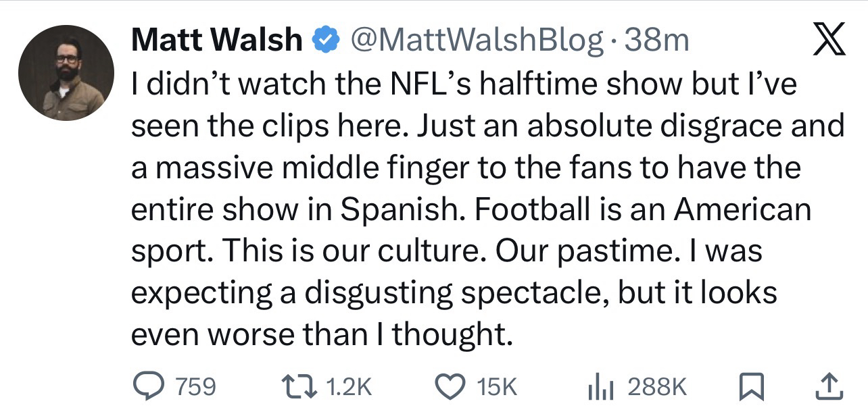Click the 288K views count

657,386
